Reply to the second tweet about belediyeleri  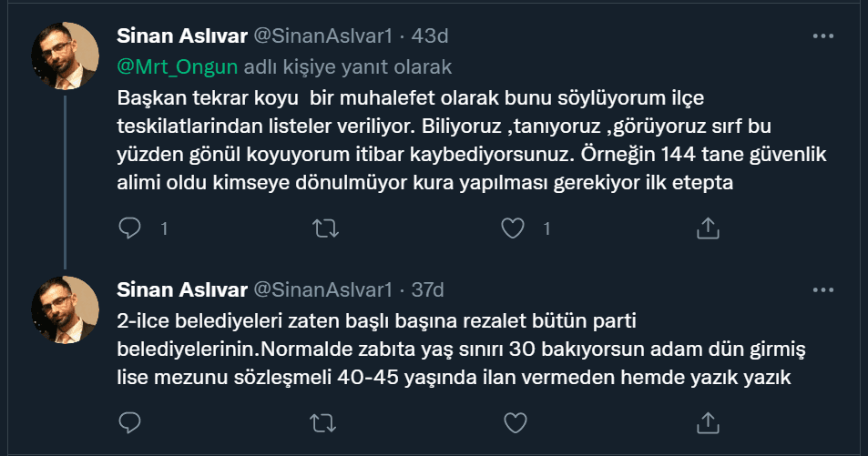point(130,422)
